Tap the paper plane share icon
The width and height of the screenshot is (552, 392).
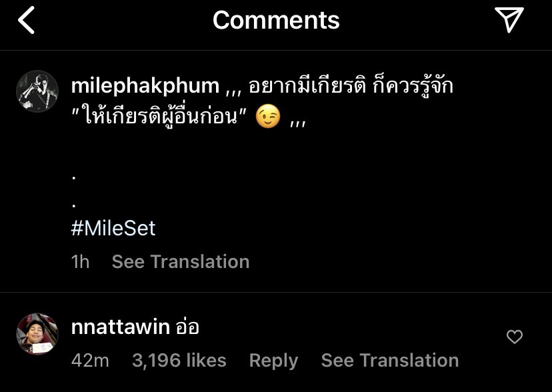coord(509,20)
